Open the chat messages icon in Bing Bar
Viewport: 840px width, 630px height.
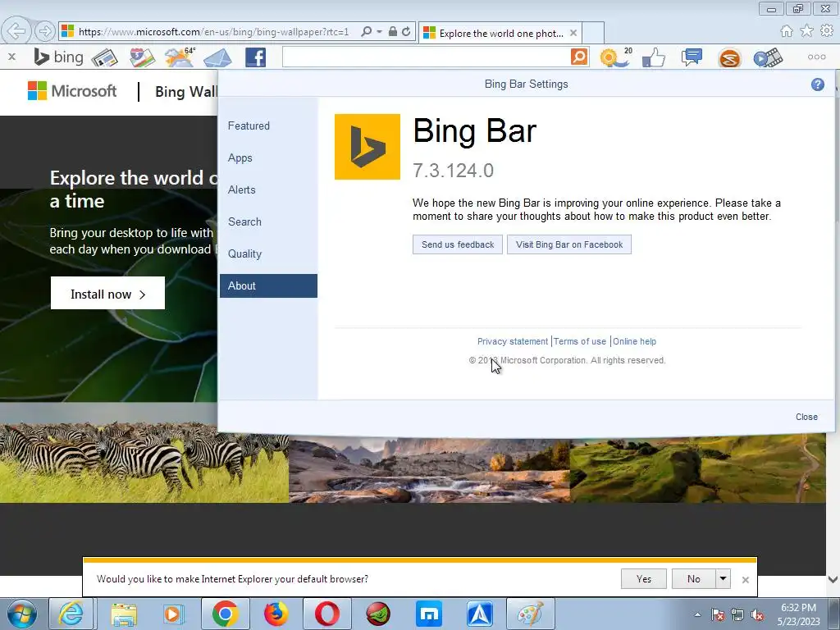click(692, 57)
